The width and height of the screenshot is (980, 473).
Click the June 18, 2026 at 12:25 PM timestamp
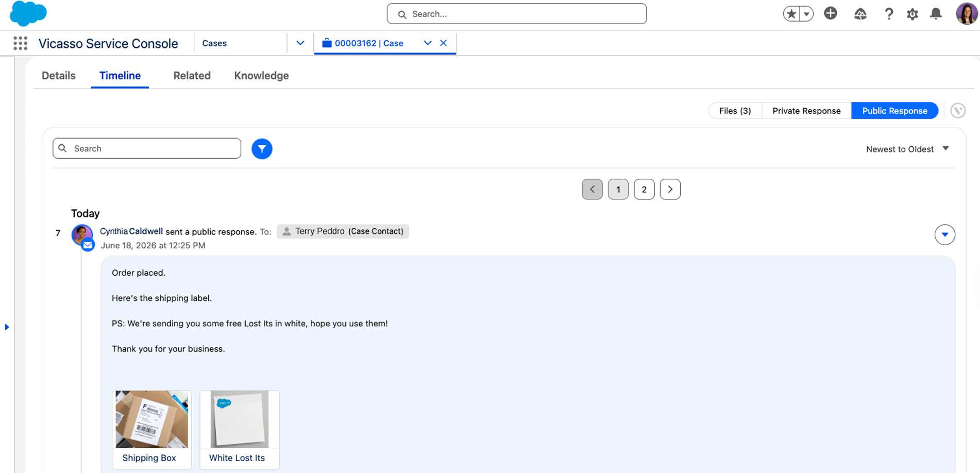pos(153,246)
